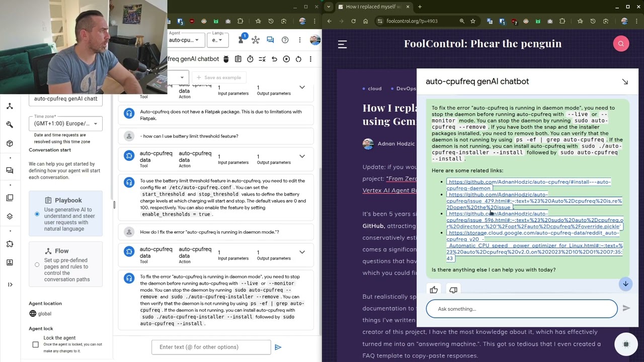Open the left browser's three-dot Chrome menu
Image resolution: width=644 pixels, height=362 pixels.
[315, 21]
